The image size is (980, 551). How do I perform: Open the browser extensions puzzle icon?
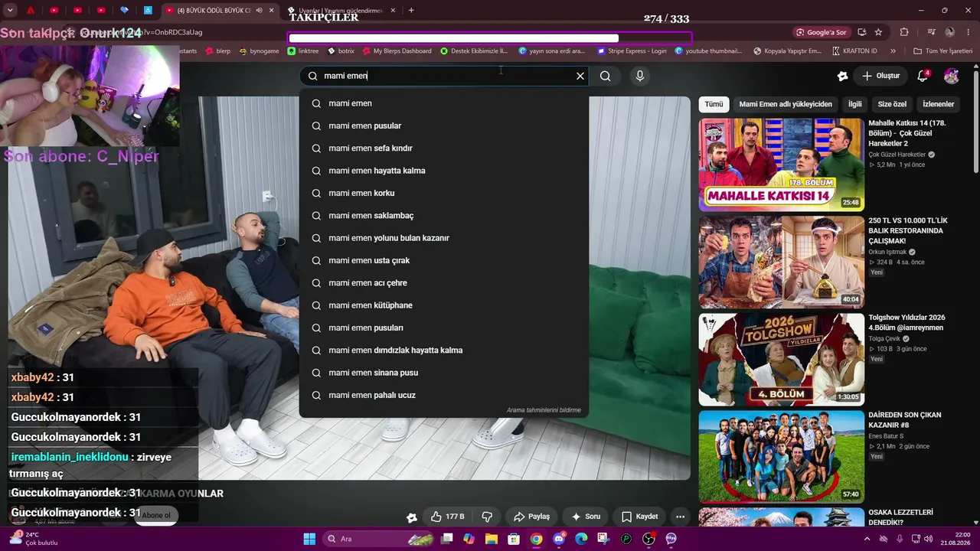click(x=904, y=32)
